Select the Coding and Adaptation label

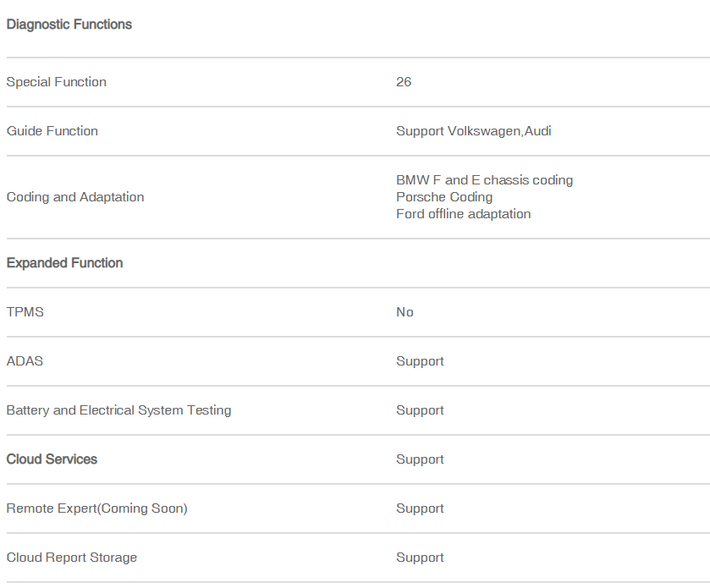[x=75, y=197]
